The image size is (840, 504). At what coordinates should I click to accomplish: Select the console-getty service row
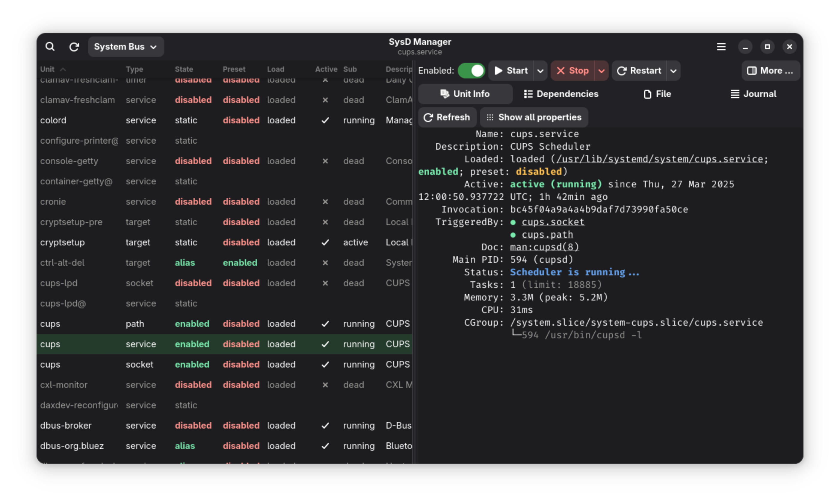point(224,161)
